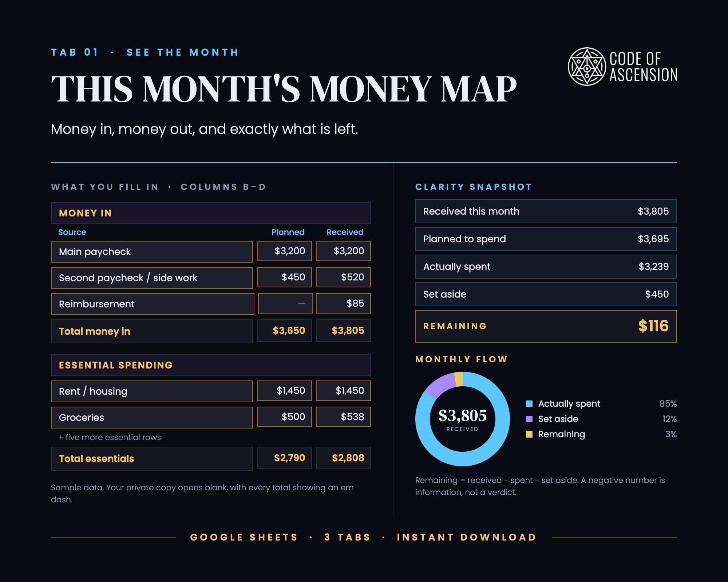Click the purple Set aside legend square
Screen dimensions: 728x582
(529, 419)
